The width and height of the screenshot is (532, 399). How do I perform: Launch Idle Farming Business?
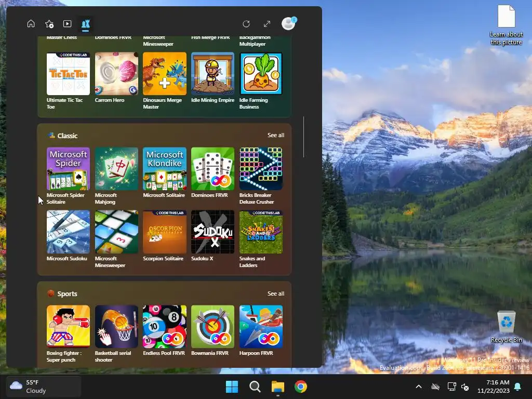click(x=261, y=81)
